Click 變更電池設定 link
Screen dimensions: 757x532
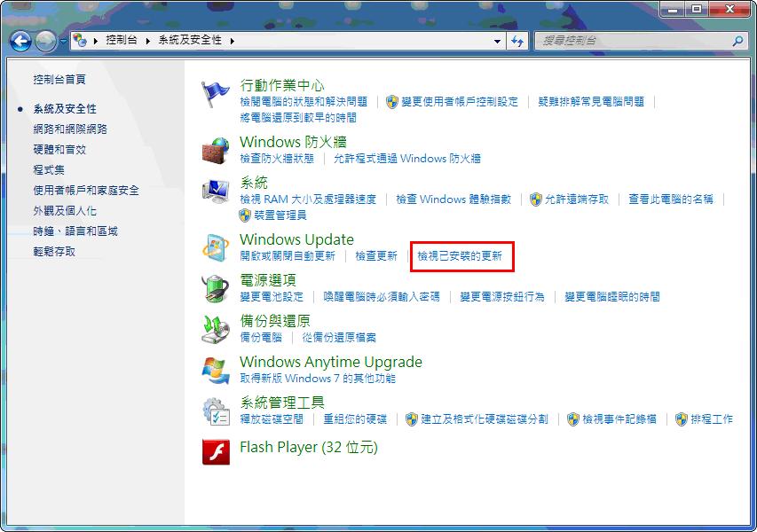[x=272, y=297]
